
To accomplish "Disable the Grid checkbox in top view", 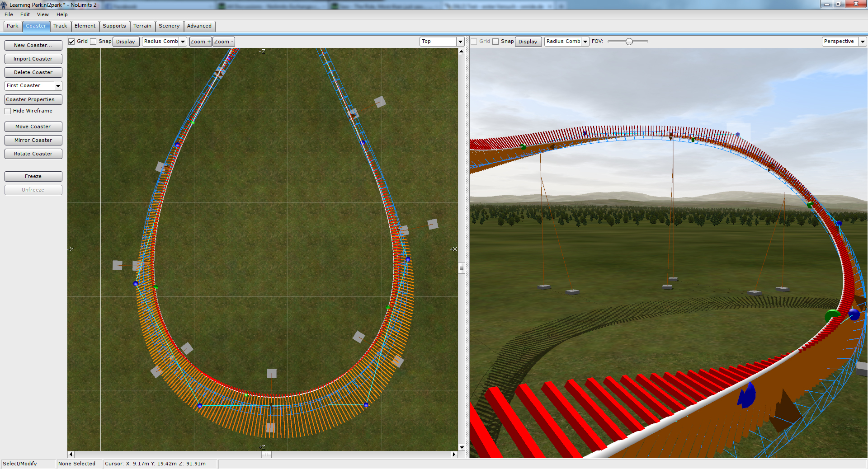I will coord(71,42).
